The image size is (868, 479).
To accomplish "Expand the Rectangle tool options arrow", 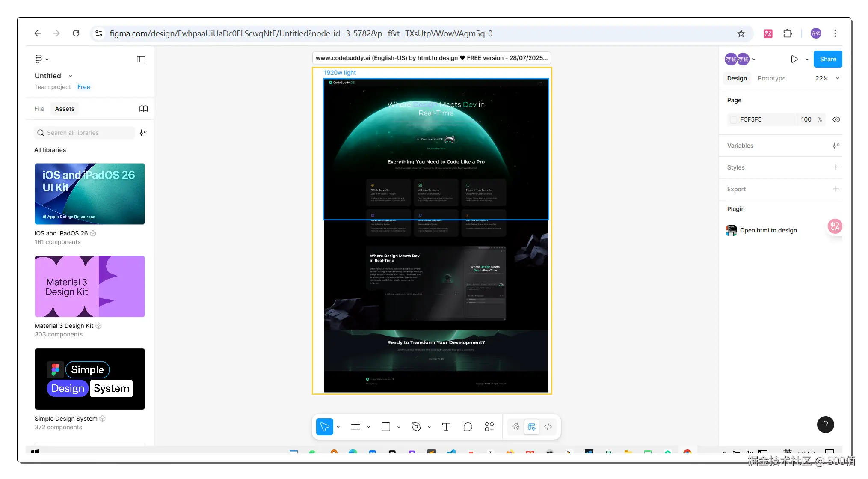I will (399, 427).
